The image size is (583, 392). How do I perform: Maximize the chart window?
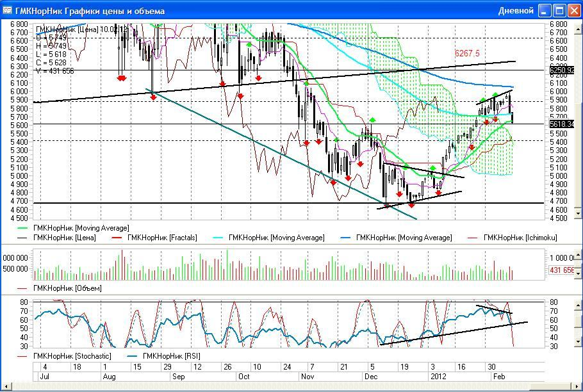click(x=559, y=11)
